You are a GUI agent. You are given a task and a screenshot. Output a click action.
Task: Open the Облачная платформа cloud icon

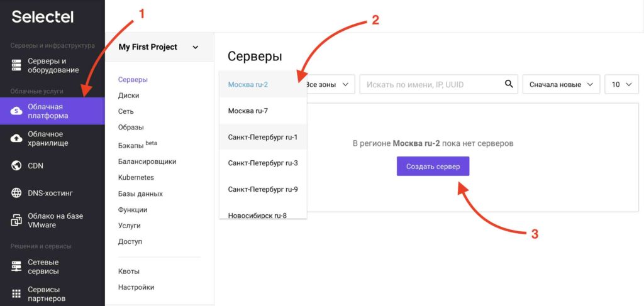pos(16,111)
